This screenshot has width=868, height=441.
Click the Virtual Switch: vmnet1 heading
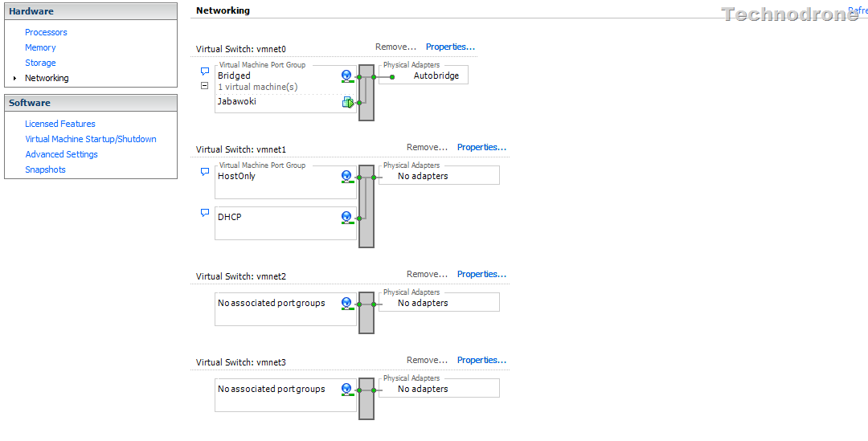tap(241, 149)
